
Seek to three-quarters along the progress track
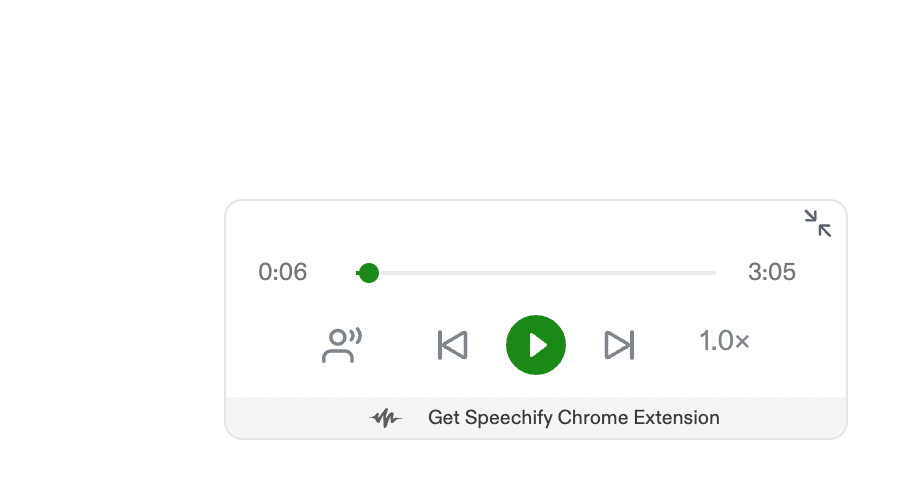coord(627,273)
